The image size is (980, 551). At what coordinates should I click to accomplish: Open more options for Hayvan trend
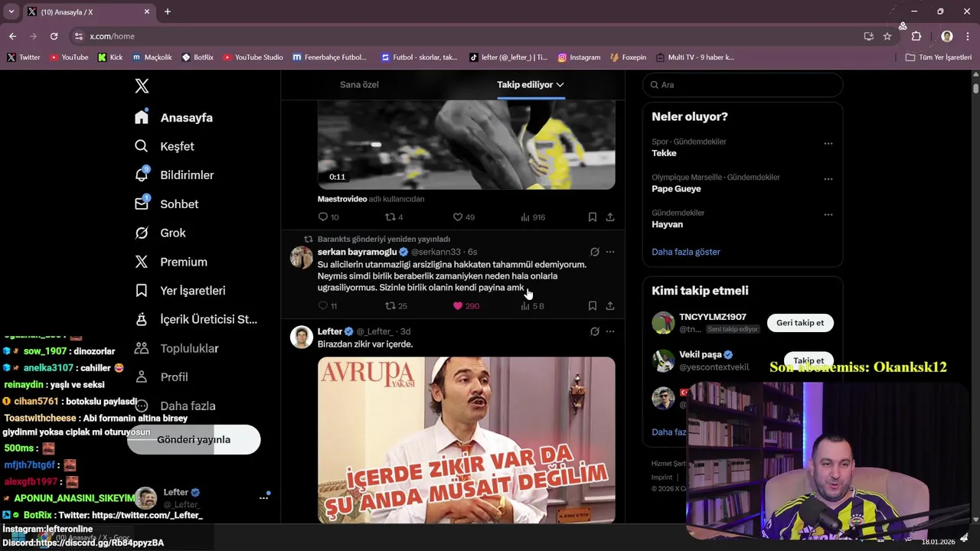pyautogui.click(x=828, y=215)
